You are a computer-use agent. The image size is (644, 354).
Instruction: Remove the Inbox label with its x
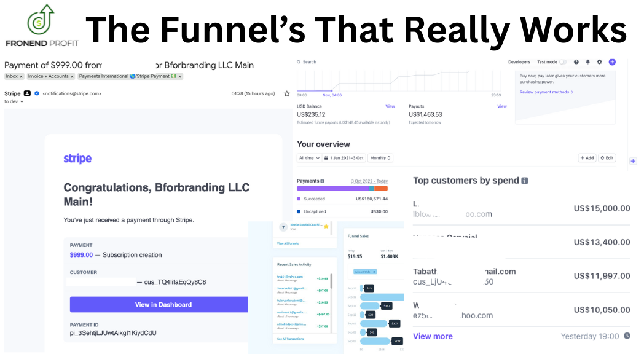[x=21, y=77]
